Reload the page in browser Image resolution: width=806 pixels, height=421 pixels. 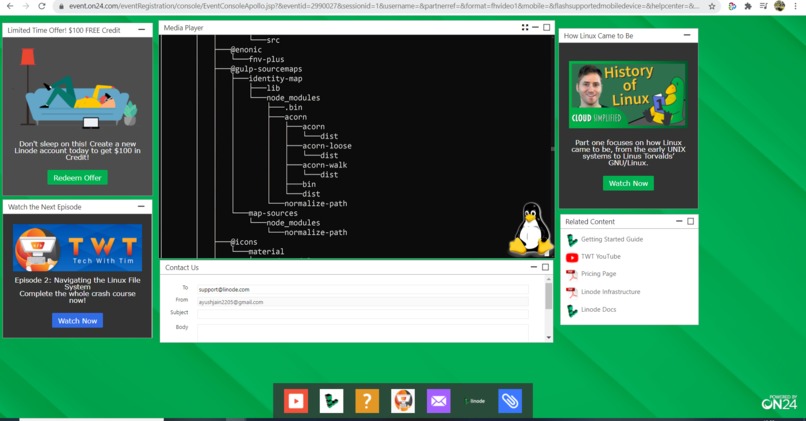point(42,6)
